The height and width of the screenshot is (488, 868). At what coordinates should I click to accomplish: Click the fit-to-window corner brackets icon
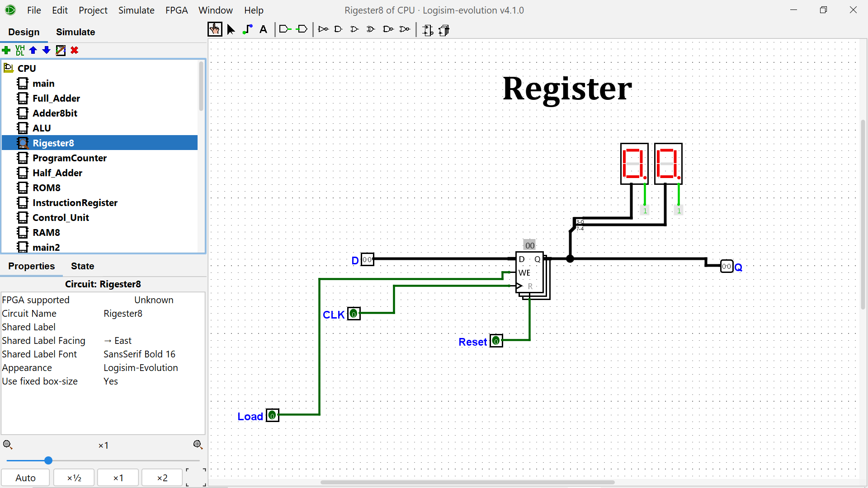196,477
